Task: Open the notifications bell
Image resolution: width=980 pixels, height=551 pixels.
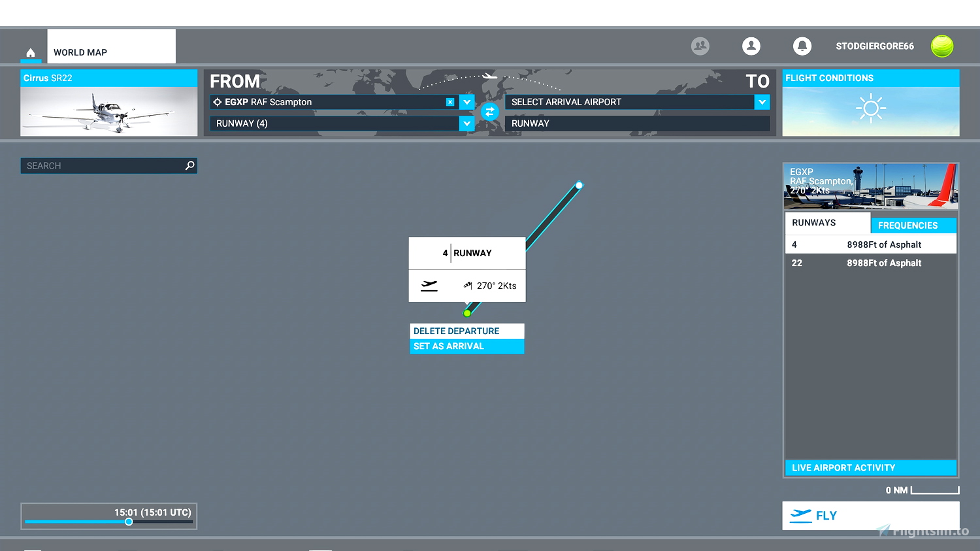Action: (802, 46)
